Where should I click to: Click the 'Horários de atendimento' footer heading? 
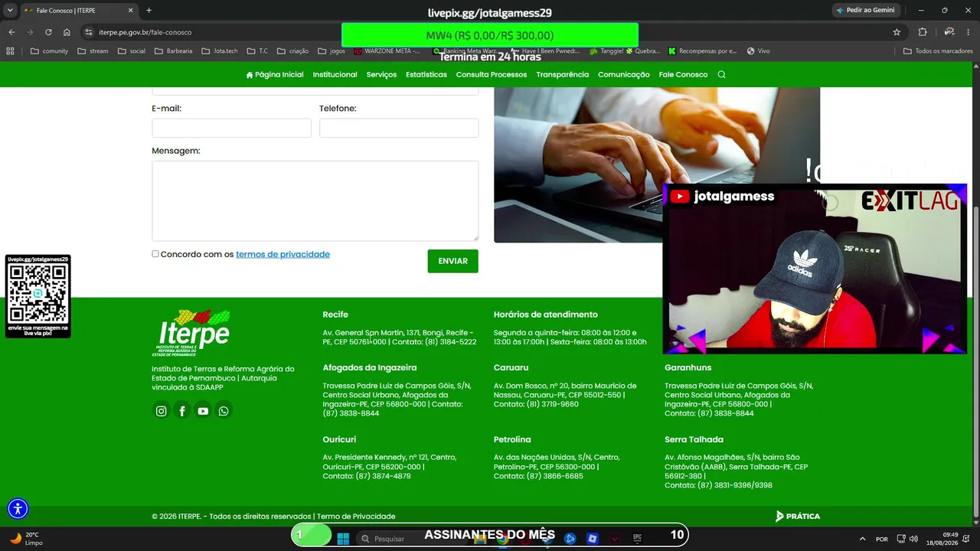tap(546, 315)
